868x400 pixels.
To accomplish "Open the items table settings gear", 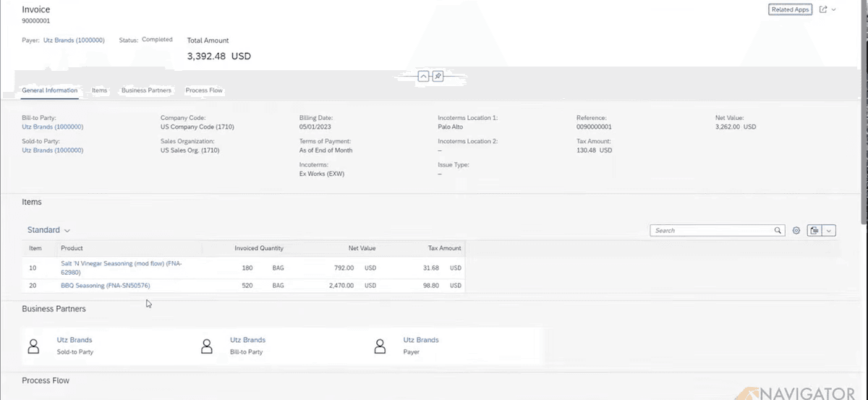I will coord(796,230).
